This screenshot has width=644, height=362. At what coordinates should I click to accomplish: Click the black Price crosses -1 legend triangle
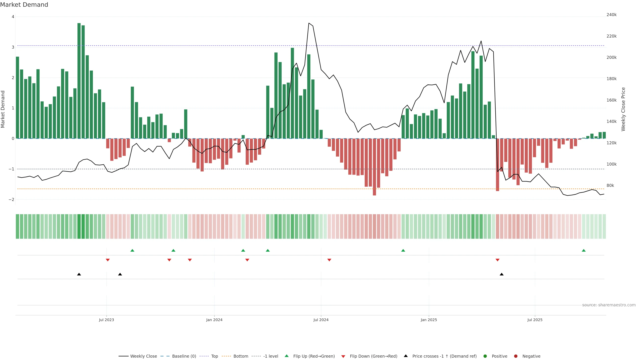406,356
